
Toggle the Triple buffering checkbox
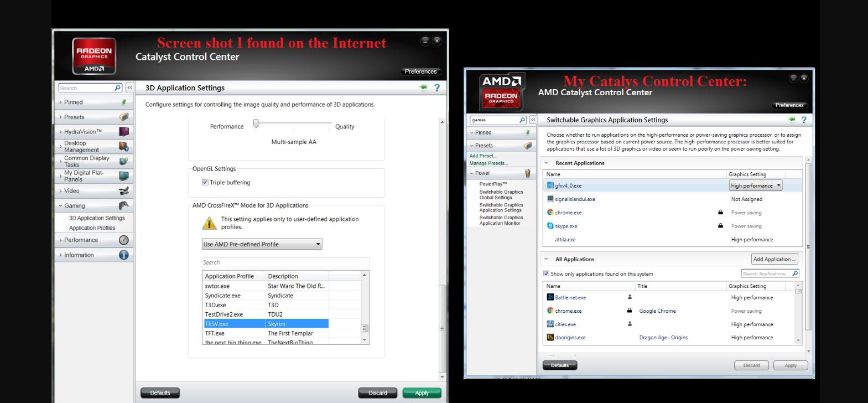[x=205, y=182]
